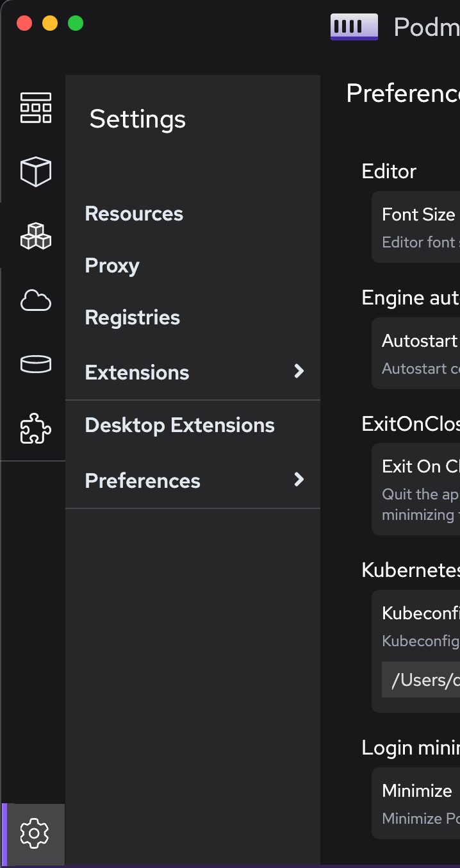Click the Settings gear icon
The height and width of the screenshot is (868, 460).
coord(35,833)
